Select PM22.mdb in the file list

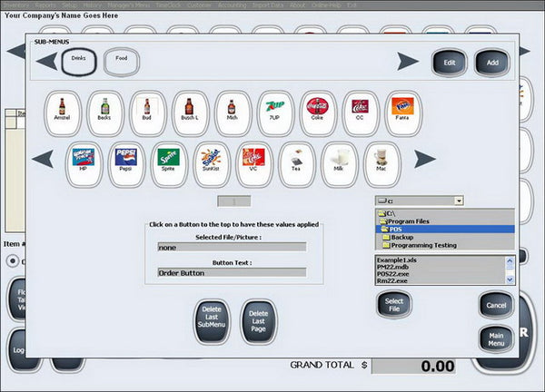pos(392,267)
